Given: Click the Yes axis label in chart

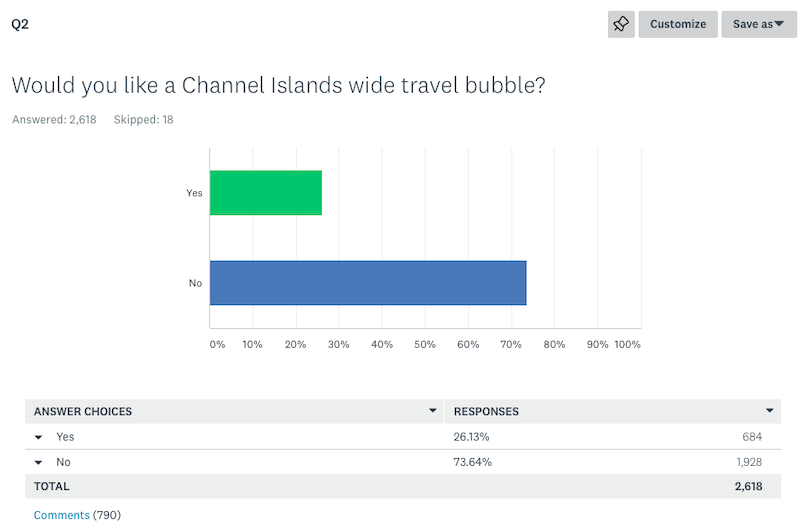Looking at the screenshot, I should click(194, 193).
